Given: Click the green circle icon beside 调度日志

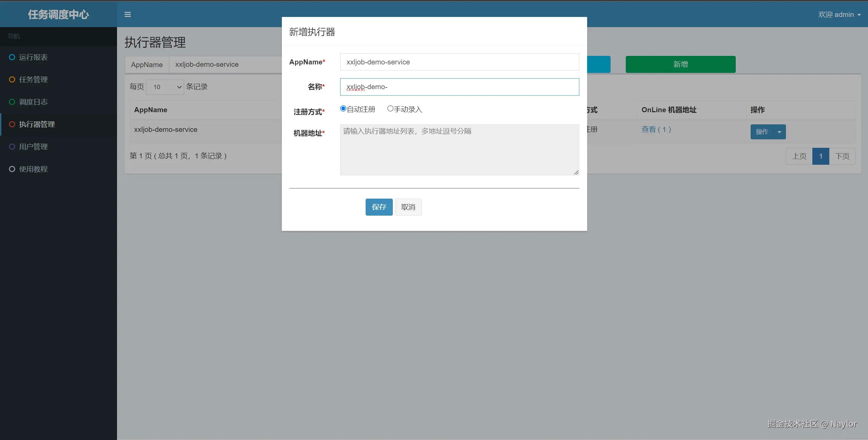Looking at the screenshot, I should (x=12, y=102).
